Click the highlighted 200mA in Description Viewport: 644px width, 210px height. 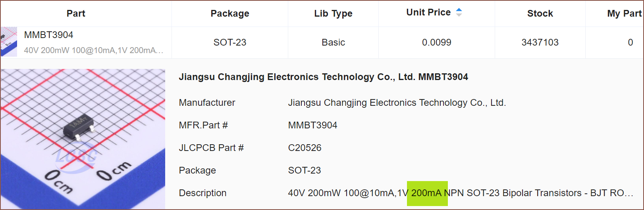point(426,193)
